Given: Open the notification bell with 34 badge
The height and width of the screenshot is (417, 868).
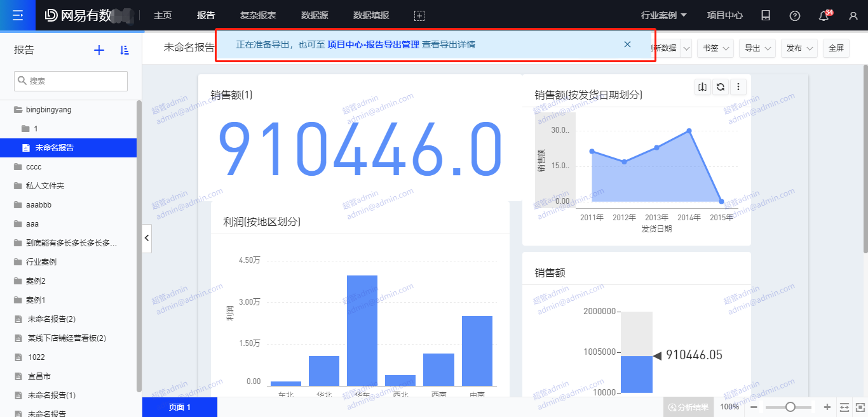Looking at the screenshot, I should click(824, 16).
